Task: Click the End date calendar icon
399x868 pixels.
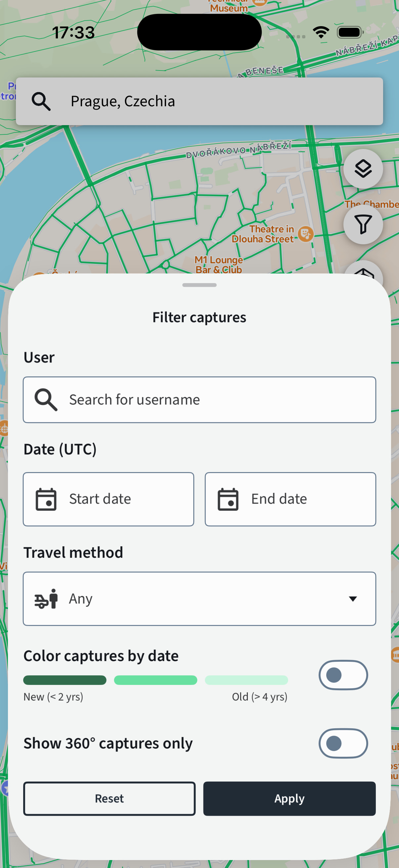Action: coord(228,499)
